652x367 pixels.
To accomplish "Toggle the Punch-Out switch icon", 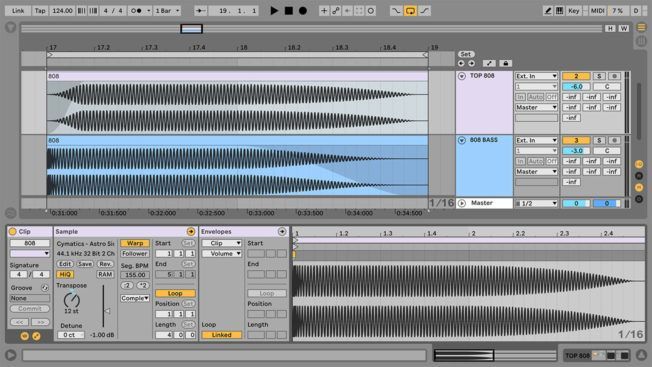I will [x=424, y=11].
